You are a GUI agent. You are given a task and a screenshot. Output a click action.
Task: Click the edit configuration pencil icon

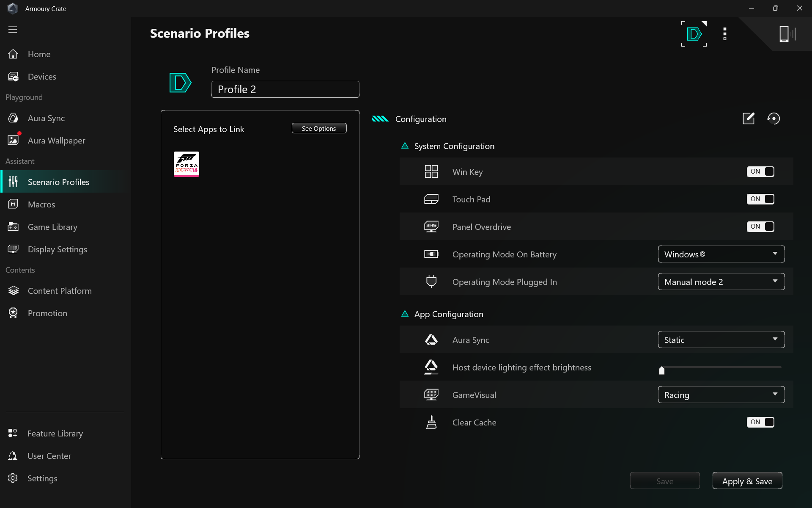[749, 119]
